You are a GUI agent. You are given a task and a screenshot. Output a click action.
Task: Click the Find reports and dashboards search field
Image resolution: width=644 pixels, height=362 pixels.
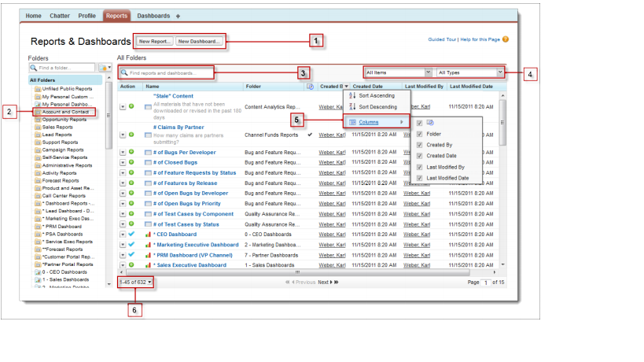point(167,72)
